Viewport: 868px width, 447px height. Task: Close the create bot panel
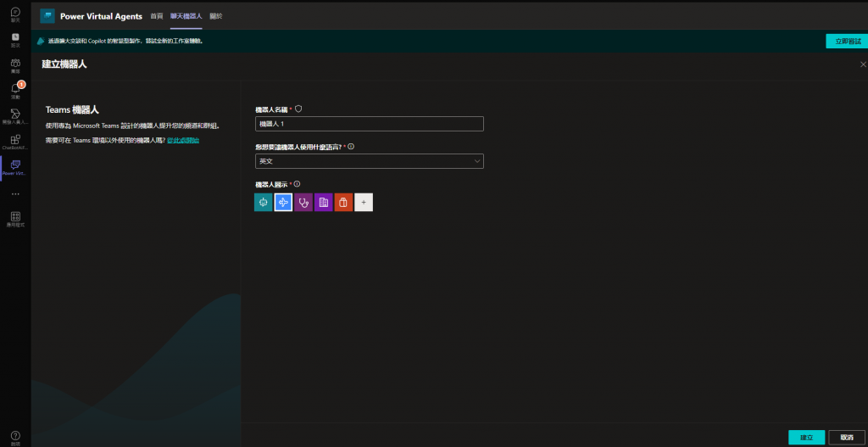[x=863, y=64]
